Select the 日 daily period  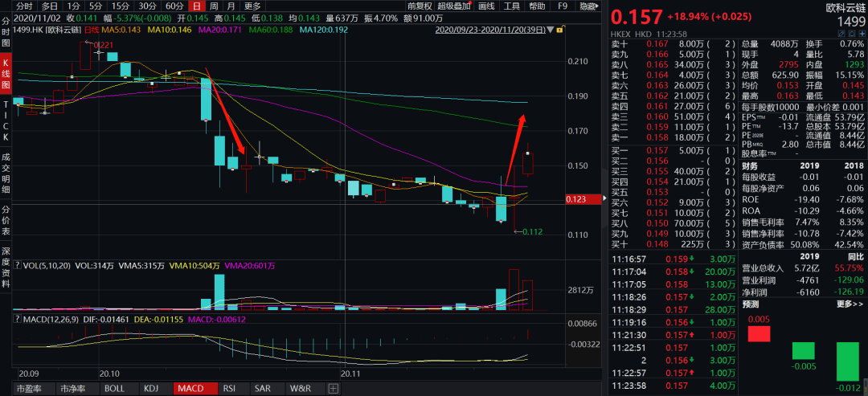(x=197, y=6)
